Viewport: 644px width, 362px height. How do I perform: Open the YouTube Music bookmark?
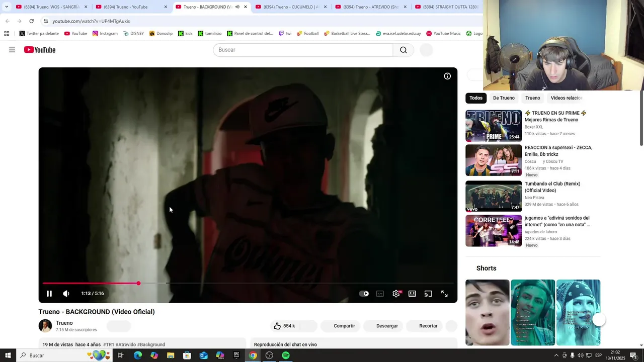pos(443,34)
